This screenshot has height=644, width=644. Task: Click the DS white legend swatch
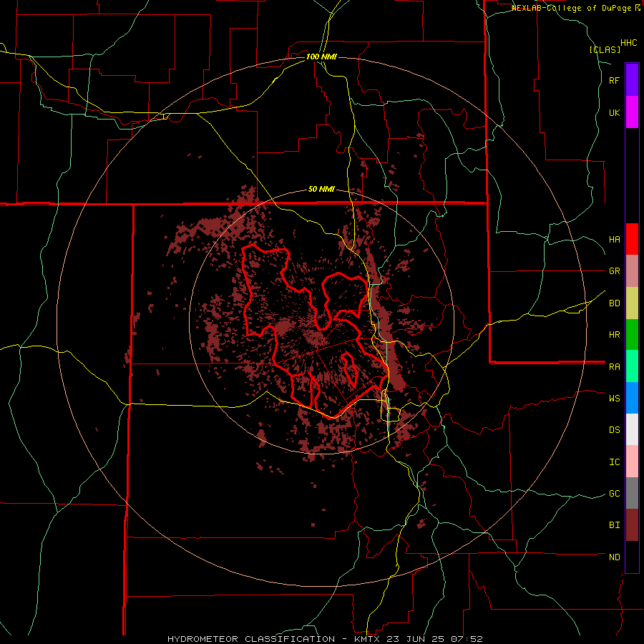(x=632, y=429)
